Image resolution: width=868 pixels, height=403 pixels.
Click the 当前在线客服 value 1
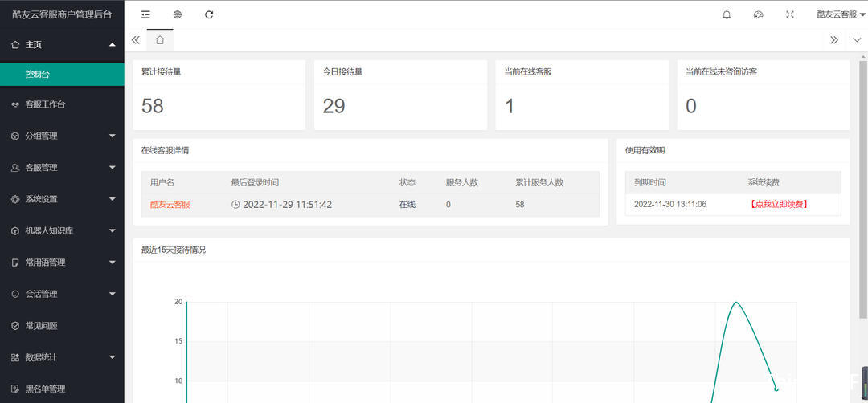pyautogui.click(x=510, y=106)
